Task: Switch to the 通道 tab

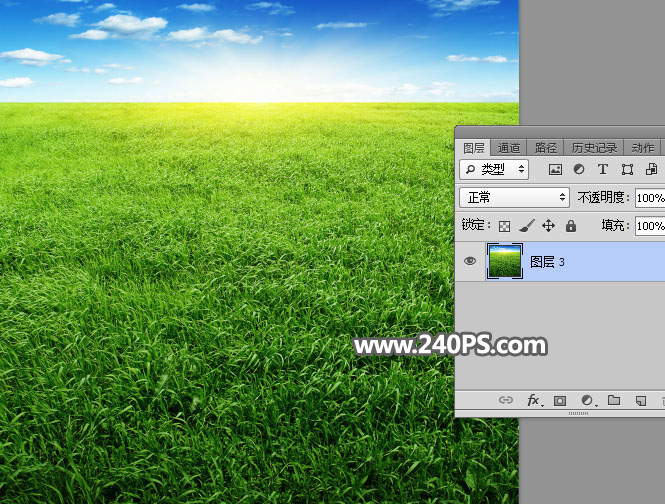Action: click(x=509, y=148)
